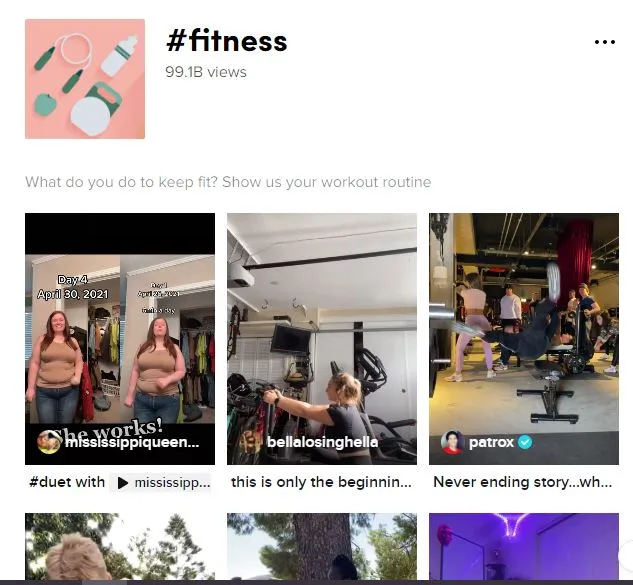
Task: Open the three-dot more options menu
Action: pyautogui.click(x=604, y=42)
